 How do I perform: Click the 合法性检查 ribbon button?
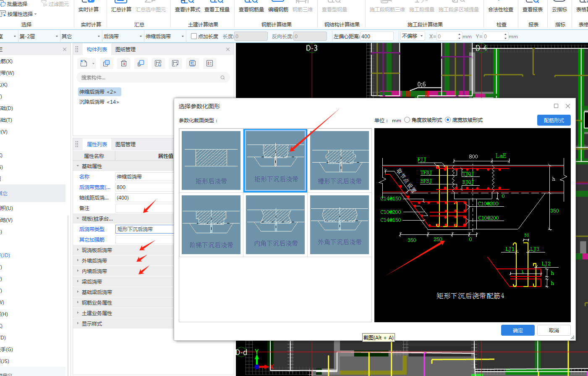tap(501, 6)
